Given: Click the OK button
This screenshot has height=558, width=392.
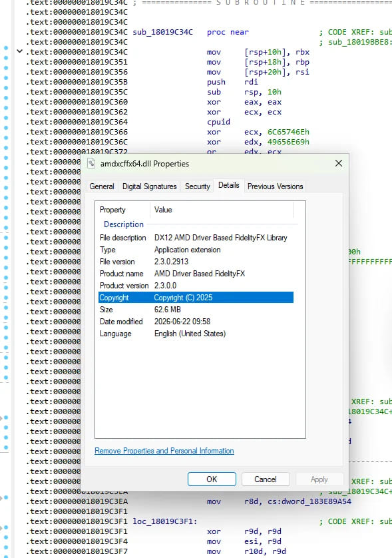Looking at the screenshot, I should [x=212, y=479].
